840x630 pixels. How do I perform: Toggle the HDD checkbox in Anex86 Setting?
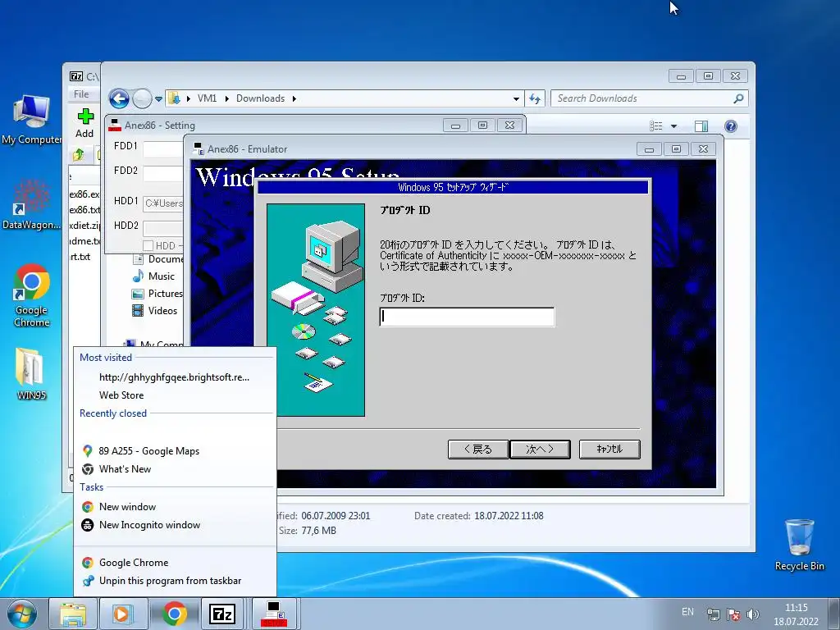[148, 246]
